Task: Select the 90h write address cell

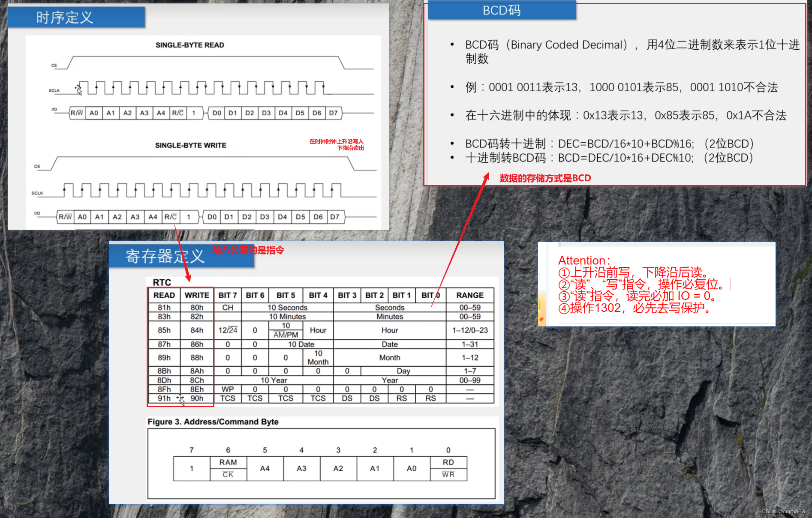Action: pyautogui.click(x=197, y=398)
